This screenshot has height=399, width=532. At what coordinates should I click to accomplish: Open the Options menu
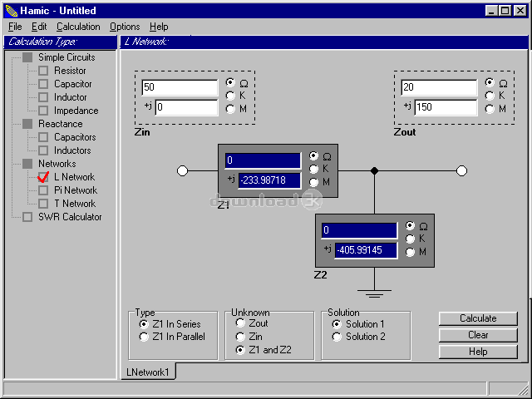click(x=125, y=27)
